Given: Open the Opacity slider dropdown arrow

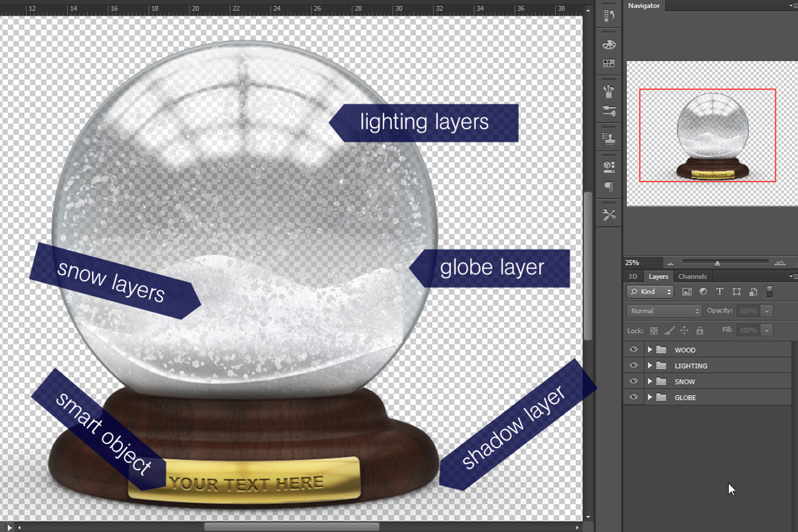Looking at the screenshot, I should click(x=767, y=311).
